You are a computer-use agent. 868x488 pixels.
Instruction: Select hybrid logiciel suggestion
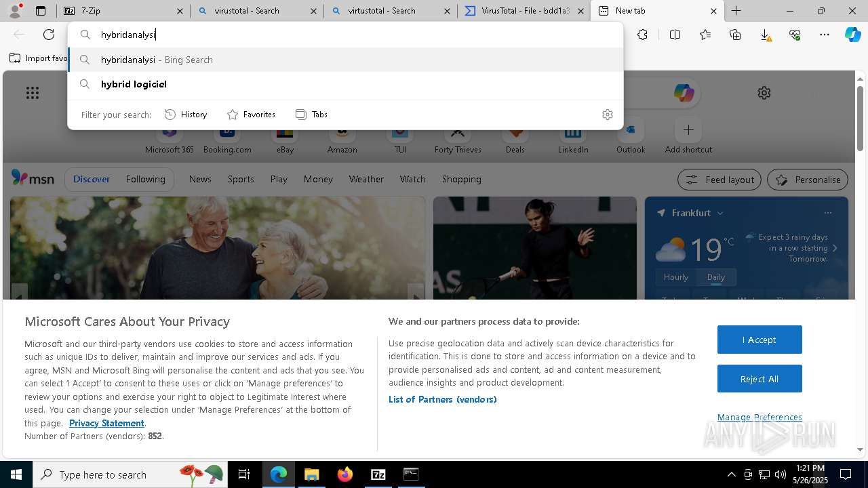(346, 84)
